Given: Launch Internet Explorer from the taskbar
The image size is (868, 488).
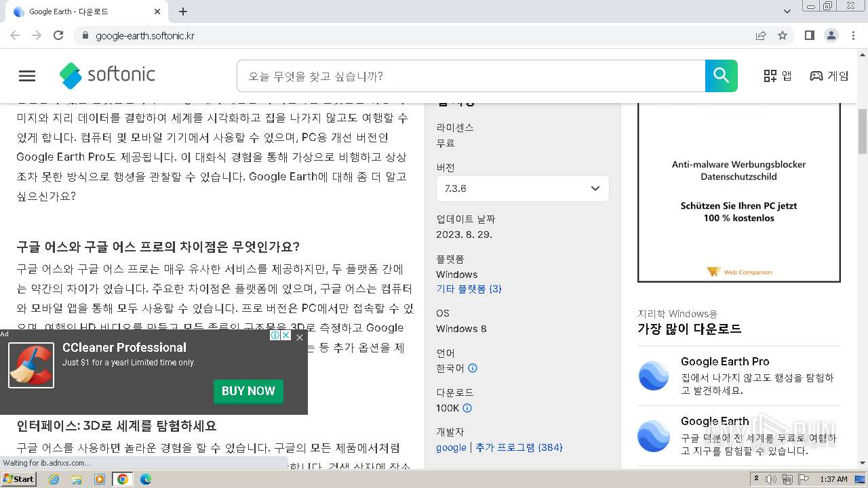Looking at the screenshot, I should click(54, 479).
